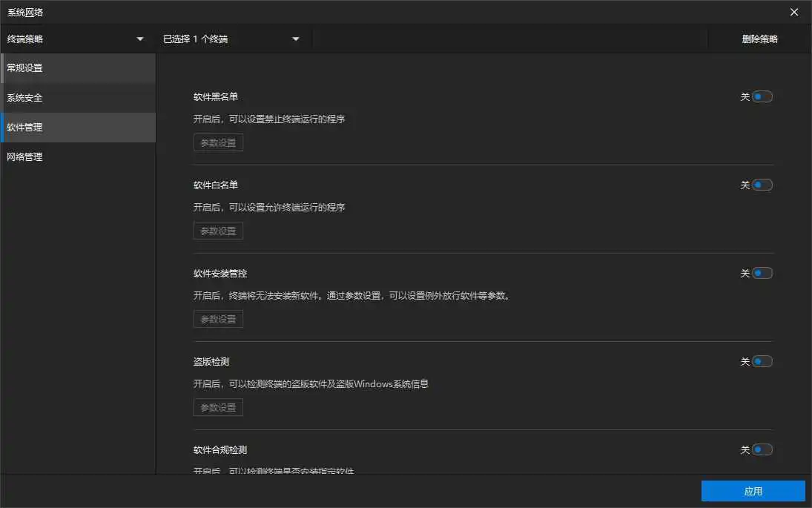
Task: Click 参数设置 below 软件白名单 description
Action: pyautogui.click(x=218, y=231)
